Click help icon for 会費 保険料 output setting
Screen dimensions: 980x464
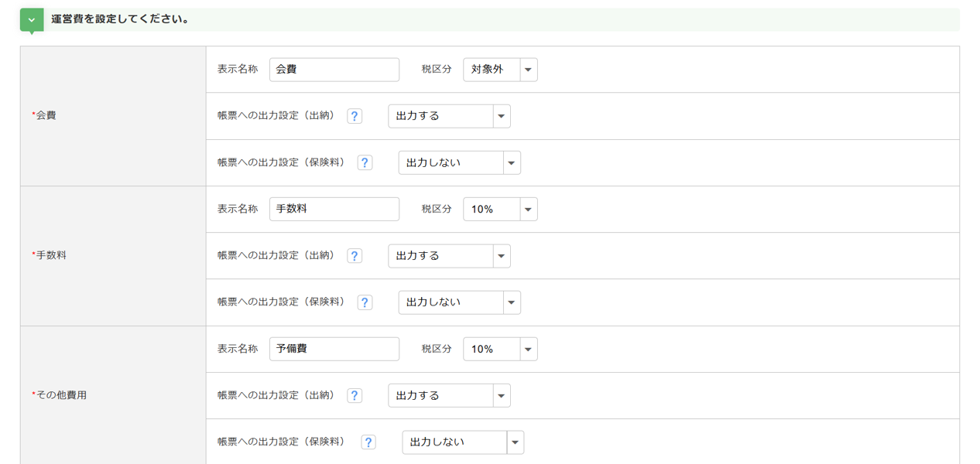tap(365, 162)
